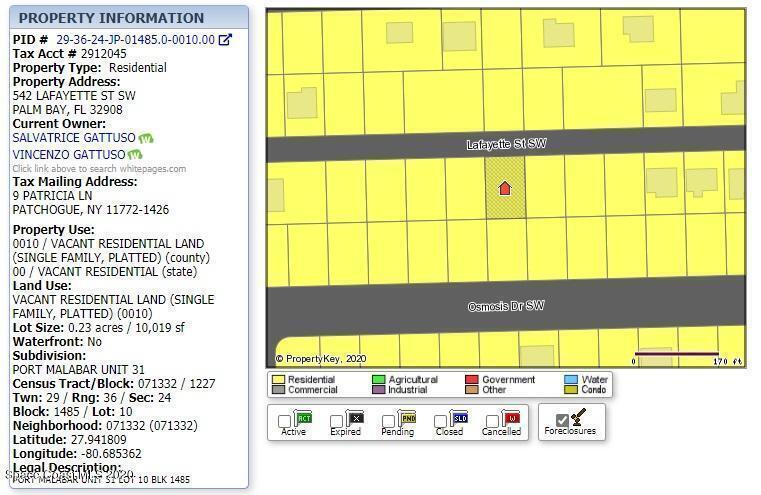Click the green Active listing flag icon
The image size is (761, 495).
(305, 418)
